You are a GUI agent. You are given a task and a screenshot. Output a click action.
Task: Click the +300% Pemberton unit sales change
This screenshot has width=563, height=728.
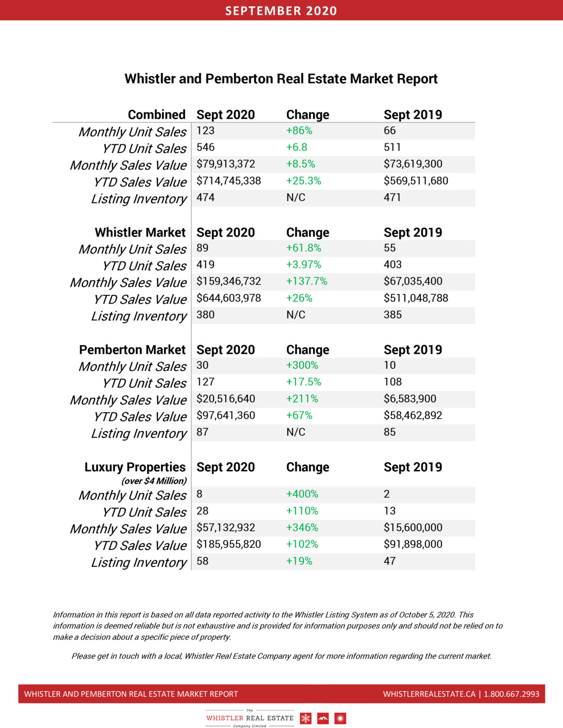click(302, 365)
